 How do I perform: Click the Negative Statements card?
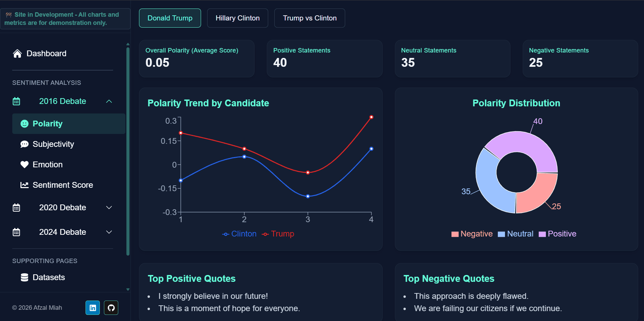tap(580, 58)
